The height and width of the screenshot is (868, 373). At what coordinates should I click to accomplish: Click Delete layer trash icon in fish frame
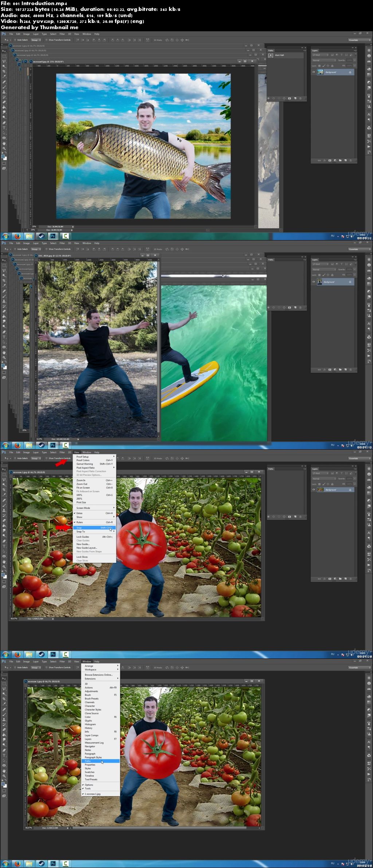coord(351,160)
